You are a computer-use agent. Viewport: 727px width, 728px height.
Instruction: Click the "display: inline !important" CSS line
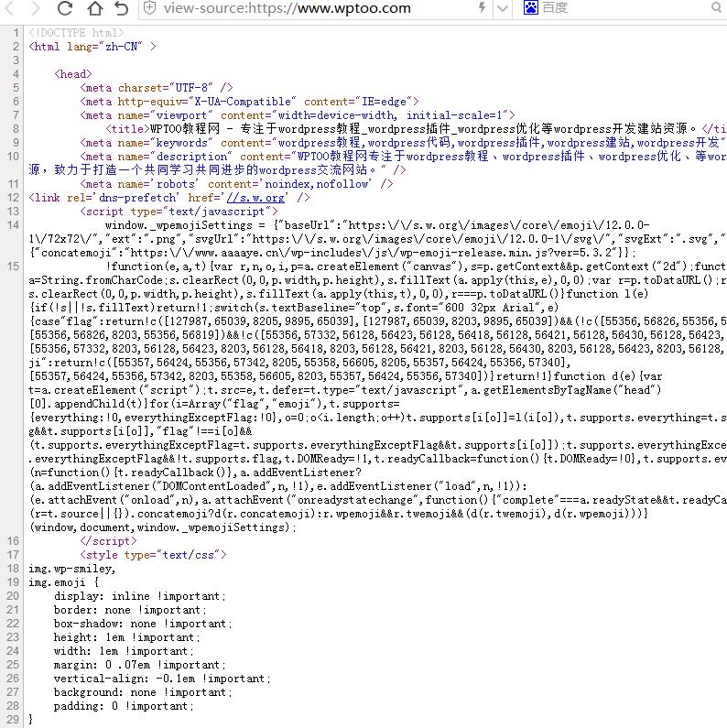pyautogui.click(x=128, y=596)
